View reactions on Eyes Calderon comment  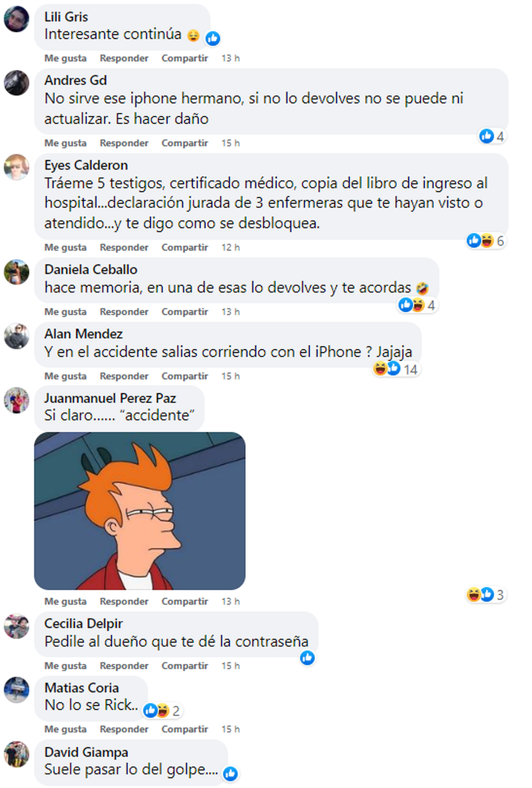tap(485, 240)
